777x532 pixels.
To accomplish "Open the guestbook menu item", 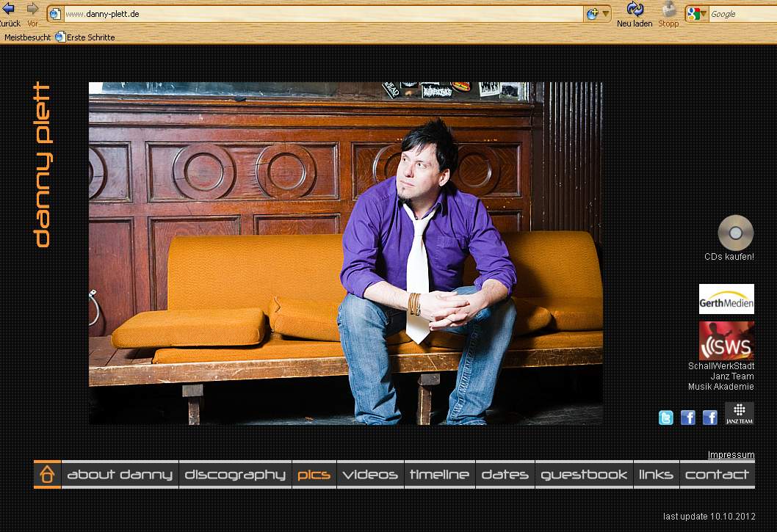I will pyautogui.click(x=585, y=475).
